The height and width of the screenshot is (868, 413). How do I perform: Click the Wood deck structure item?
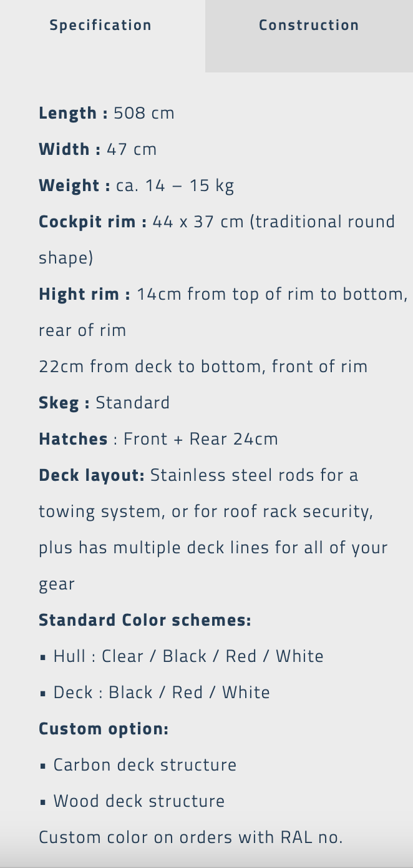(138, 801)
